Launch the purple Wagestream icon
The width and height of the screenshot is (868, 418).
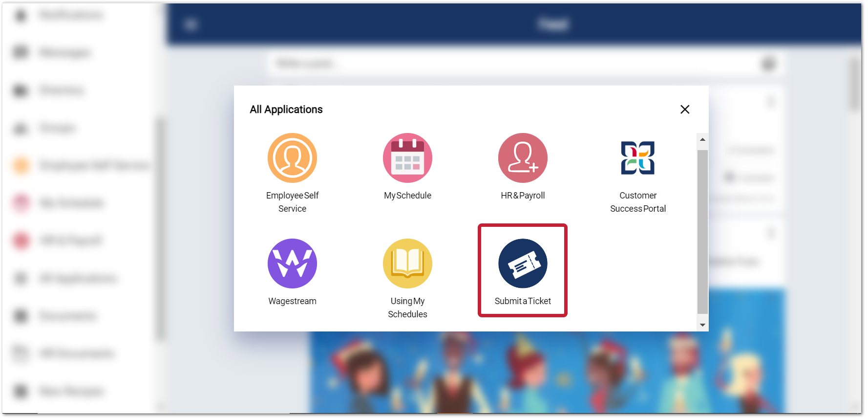coord(292,264)
